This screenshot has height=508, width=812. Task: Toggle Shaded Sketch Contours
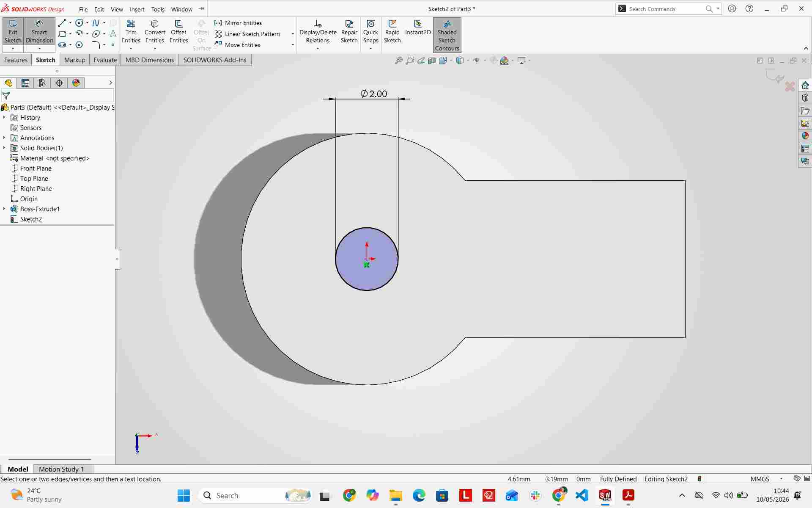pyautogui.click(x=447, y=35)
